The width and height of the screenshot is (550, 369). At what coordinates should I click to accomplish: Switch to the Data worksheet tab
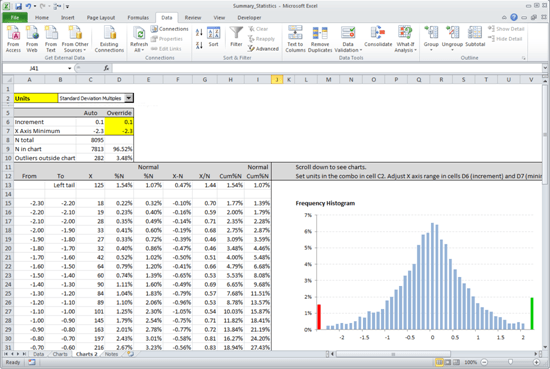tap(38, 354)
